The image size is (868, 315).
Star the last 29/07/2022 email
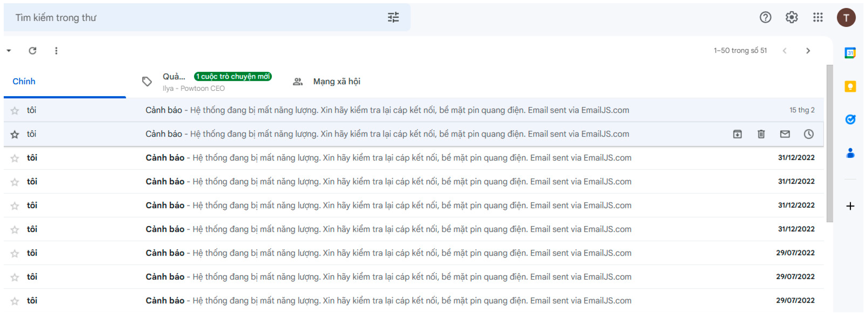[14, 301]
